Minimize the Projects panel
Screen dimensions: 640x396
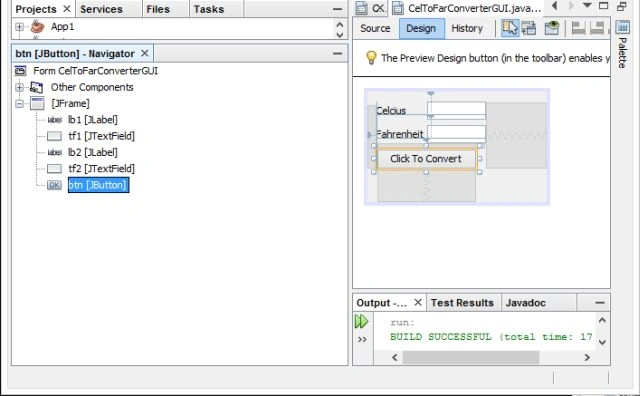337,9
